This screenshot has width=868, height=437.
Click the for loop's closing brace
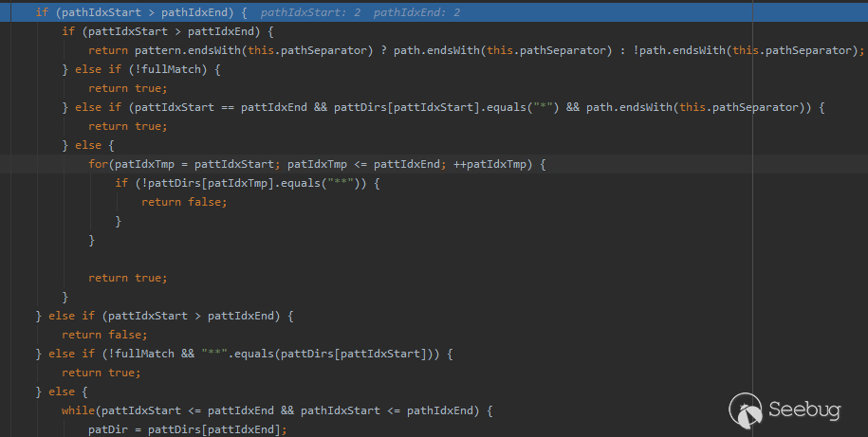92,240
